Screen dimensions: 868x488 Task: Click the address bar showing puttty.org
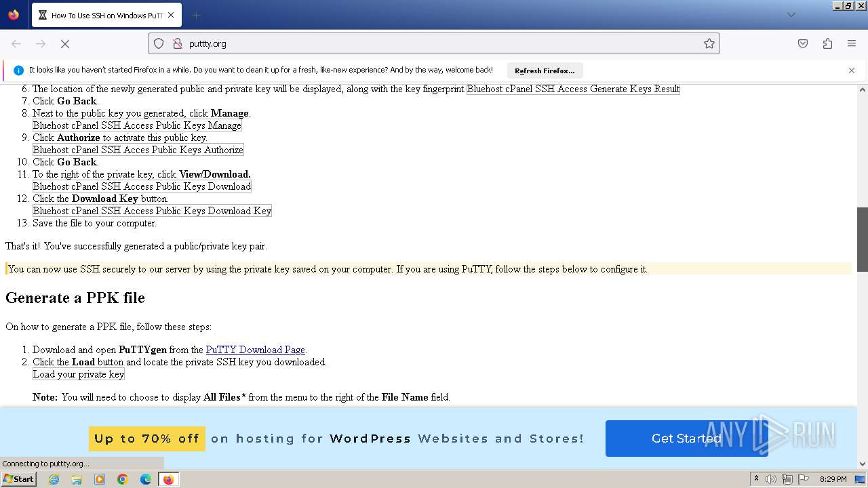pos(434,43)
